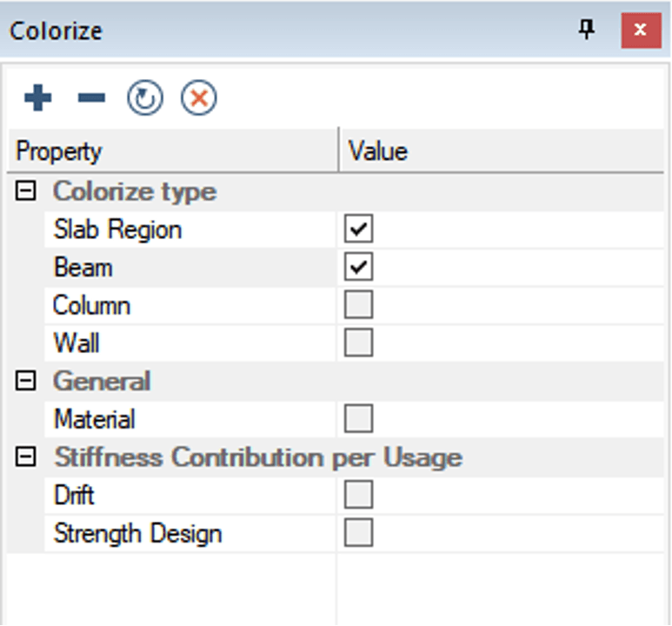Image resolution: width=672 pixels, height=626 pixels.
Task: Collapse Stiffness Contribution per Usage group
Action: [x=27, y=456]
